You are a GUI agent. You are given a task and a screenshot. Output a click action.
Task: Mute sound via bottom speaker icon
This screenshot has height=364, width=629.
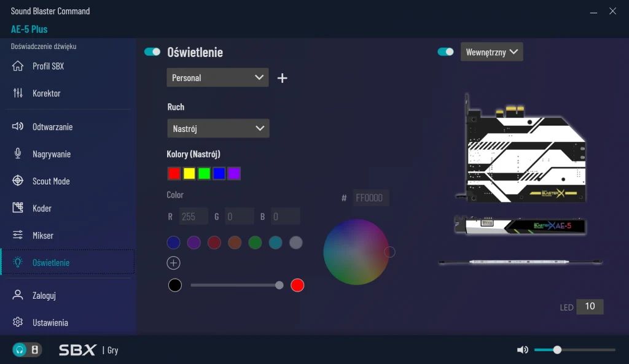(x=523, y=350)
